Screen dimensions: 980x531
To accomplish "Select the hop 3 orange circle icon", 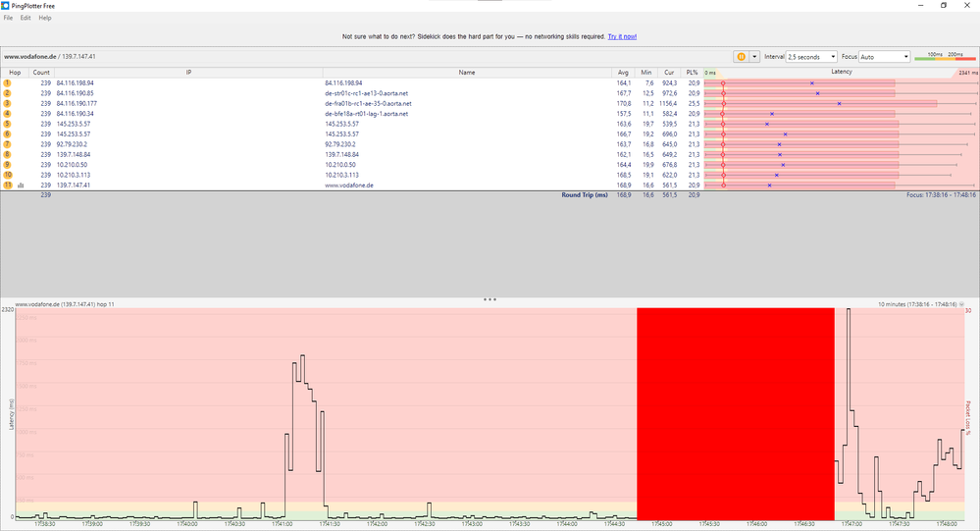I will [x=8, y=103].
